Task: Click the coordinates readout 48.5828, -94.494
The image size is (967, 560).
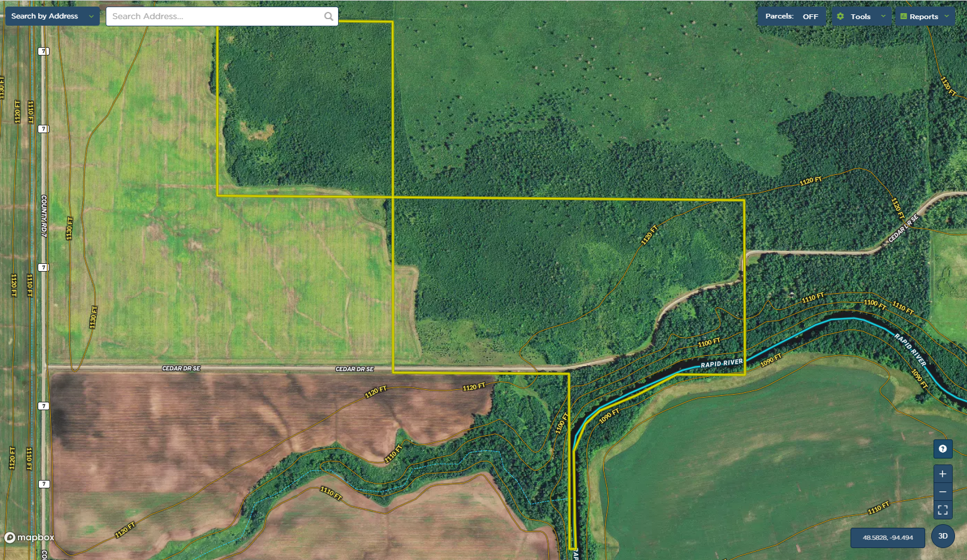Action: (x=888, y=537)
